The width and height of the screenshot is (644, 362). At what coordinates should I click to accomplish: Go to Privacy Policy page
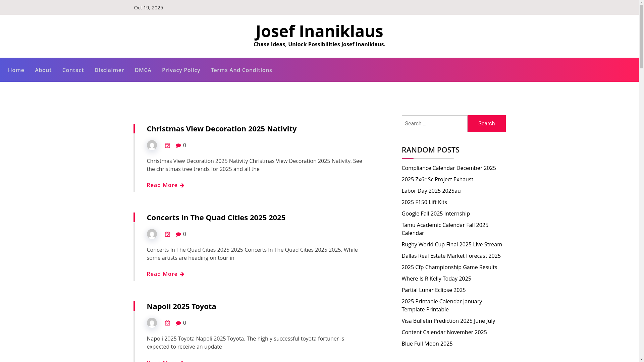(181, 70)
